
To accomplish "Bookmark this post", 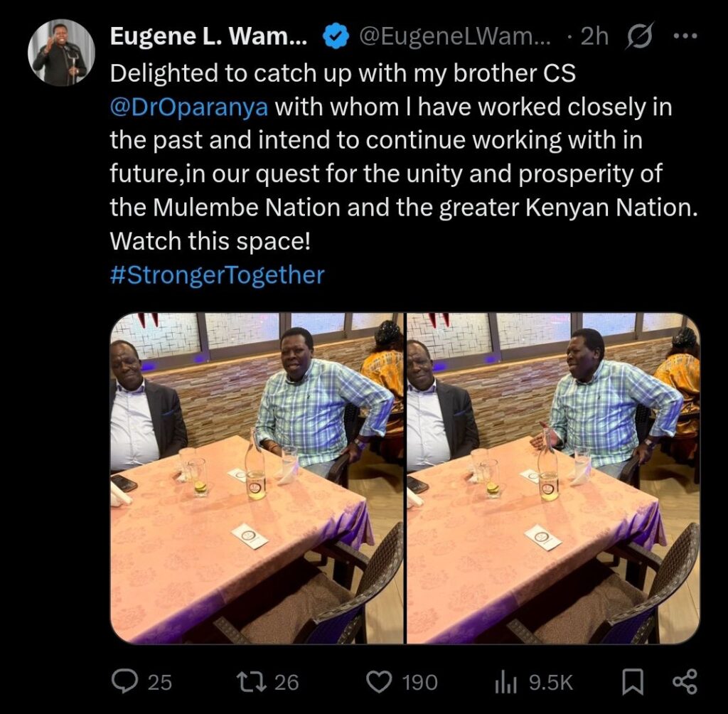I will (x=632, y=682).
